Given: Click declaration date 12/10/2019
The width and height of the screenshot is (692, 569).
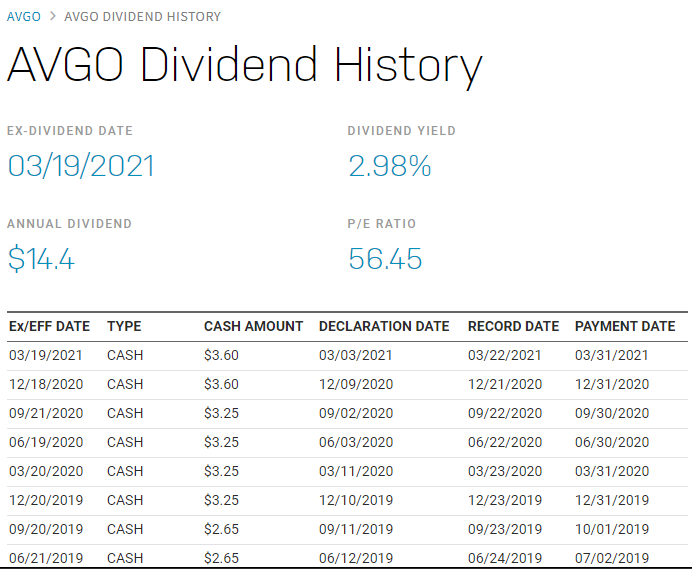Looking at the screenshot, I should (356, 500).
